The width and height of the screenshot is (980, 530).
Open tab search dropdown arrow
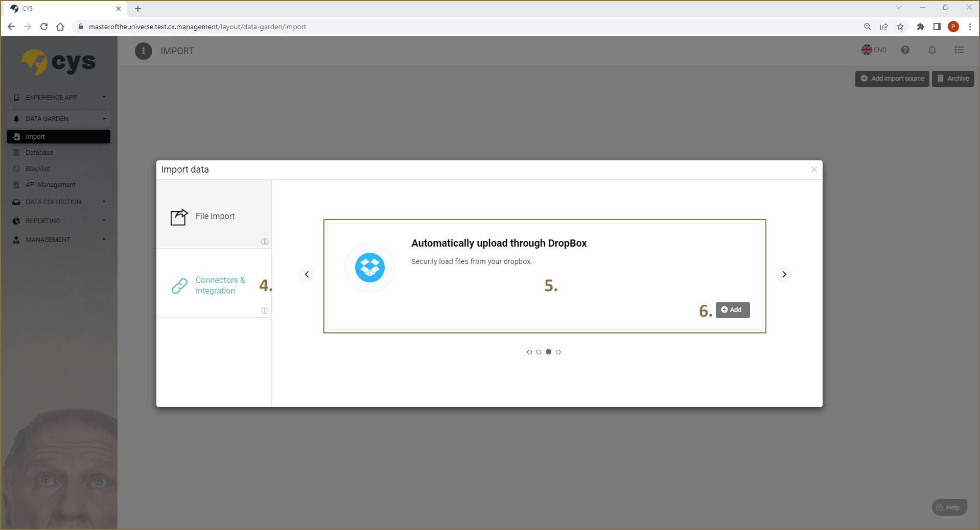(899, 7)
